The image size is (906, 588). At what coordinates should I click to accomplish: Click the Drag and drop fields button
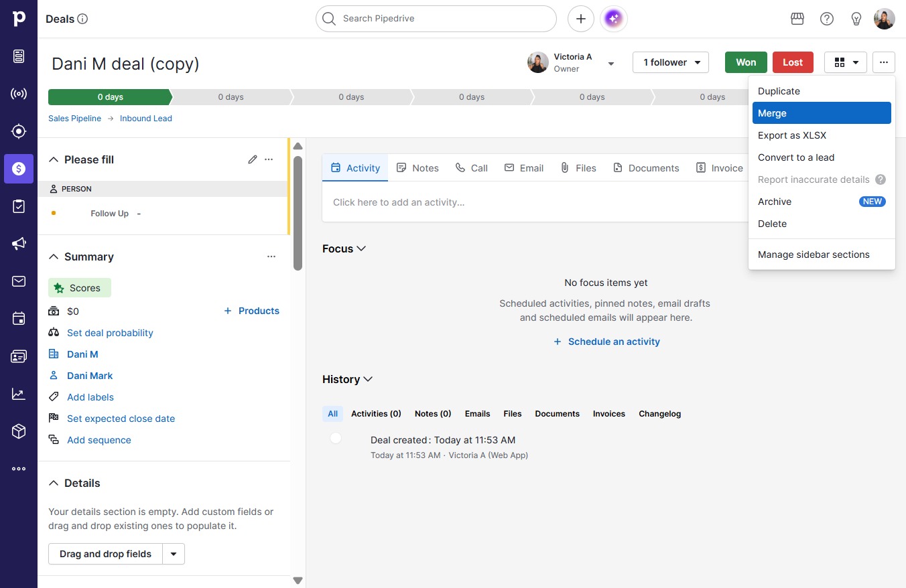(x=105, y=554)
